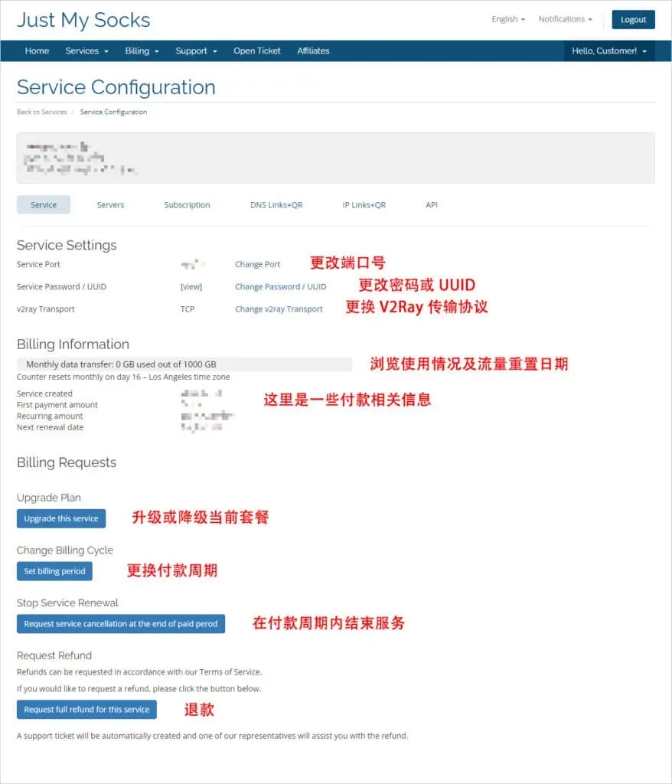Switch to the Servers tab
672x784 pixels.
point(110,205)
